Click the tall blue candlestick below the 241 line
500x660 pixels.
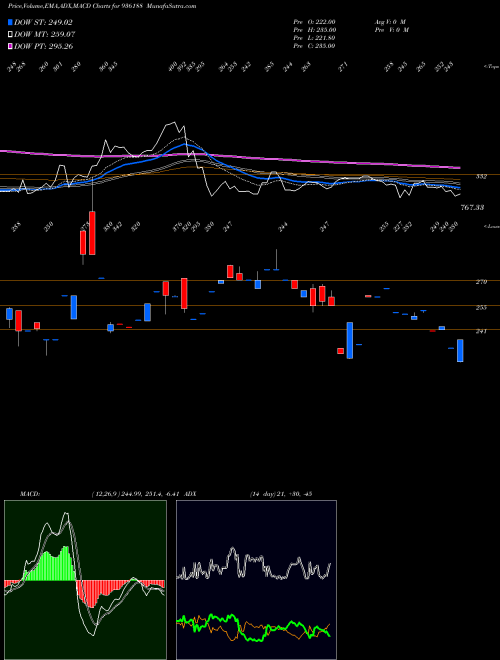[x=350, y=340]
